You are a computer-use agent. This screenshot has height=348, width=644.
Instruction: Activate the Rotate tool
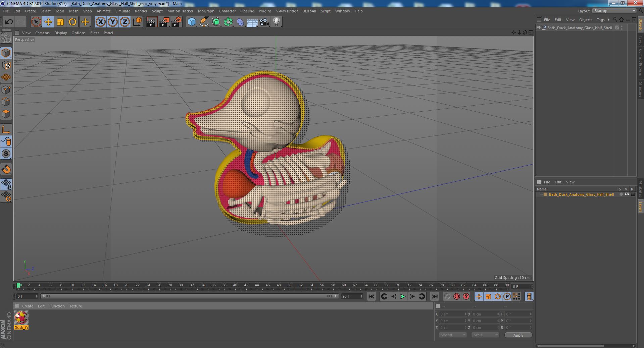[x=72, y=22]
